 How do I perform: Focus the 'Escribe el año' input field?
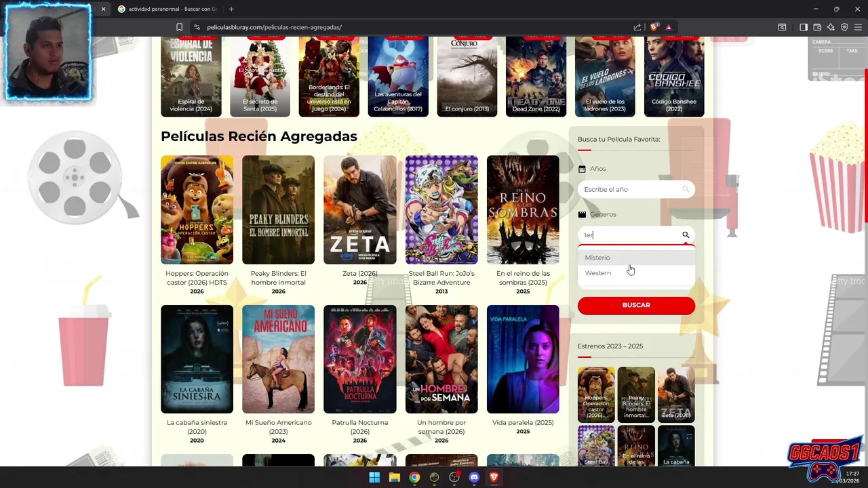(636, 189)
